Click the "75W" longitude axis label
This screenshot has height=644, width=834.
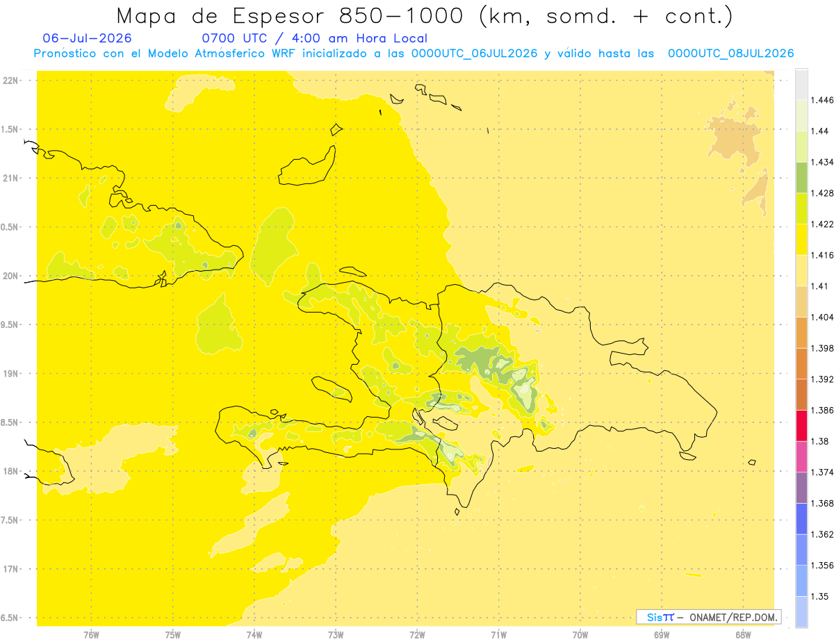click(x=173, y=635)
